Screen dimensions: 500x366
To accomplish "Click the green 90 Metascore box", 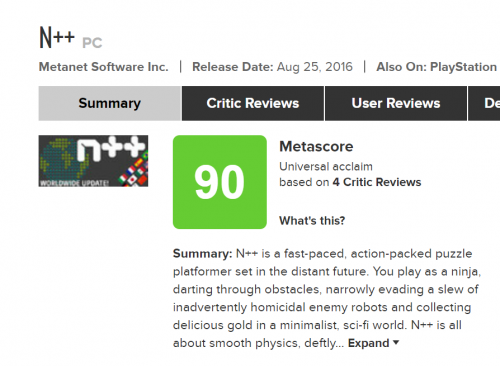I will click(220, 182).
